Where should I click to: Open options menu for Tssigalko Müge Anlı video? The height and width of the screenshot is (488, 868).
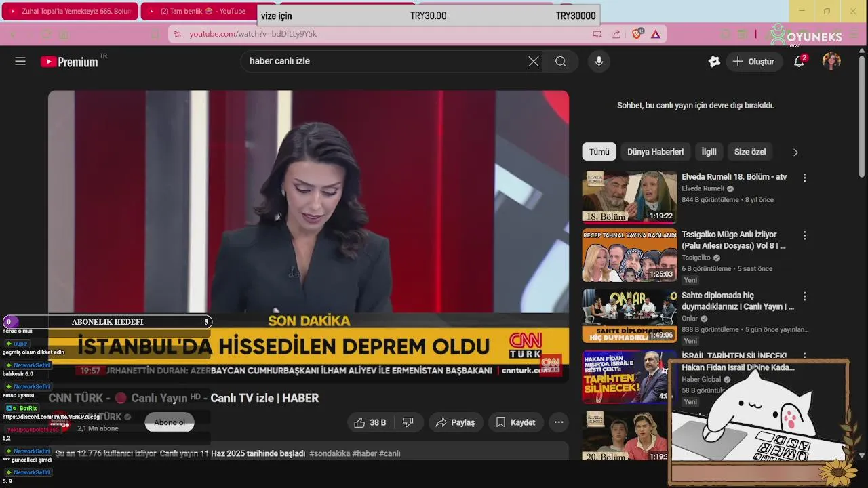click(x=805, y=236)
